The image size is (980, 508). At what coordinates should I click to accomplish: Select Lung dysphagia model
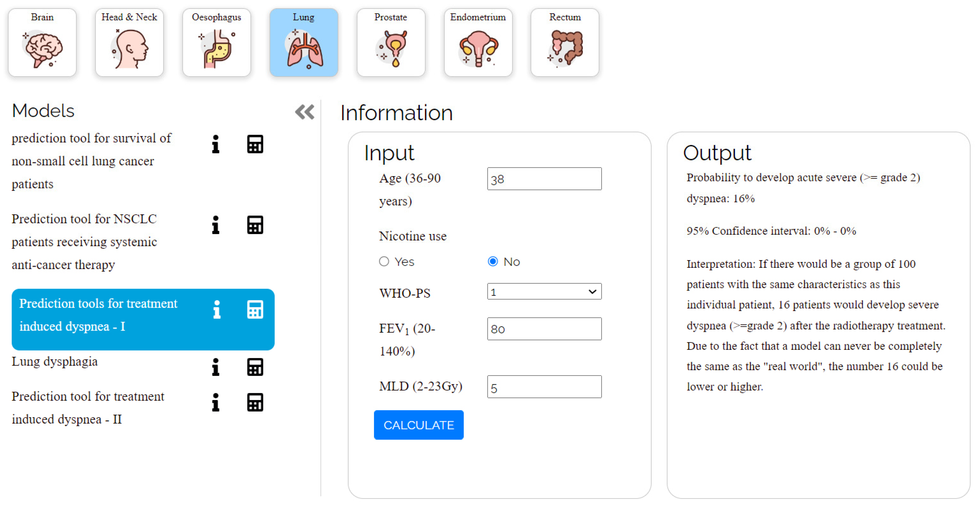54,362
